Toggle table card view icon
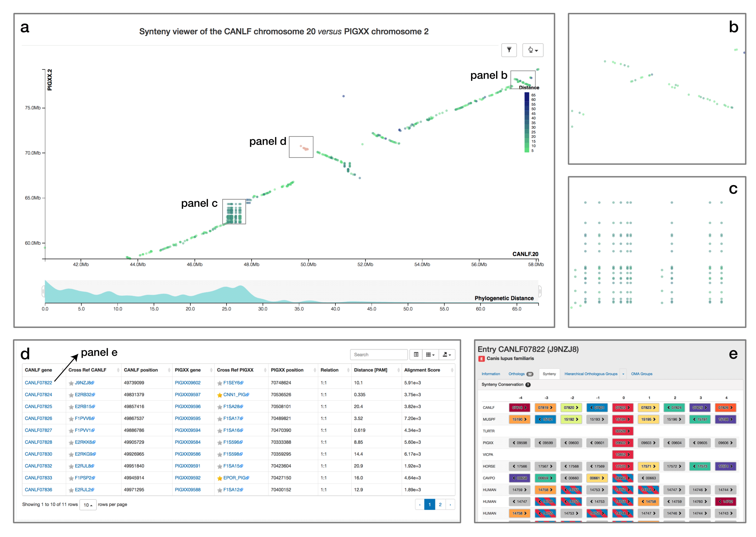The height and width of the screenshot is (537, 756). (x=416, y=354)
